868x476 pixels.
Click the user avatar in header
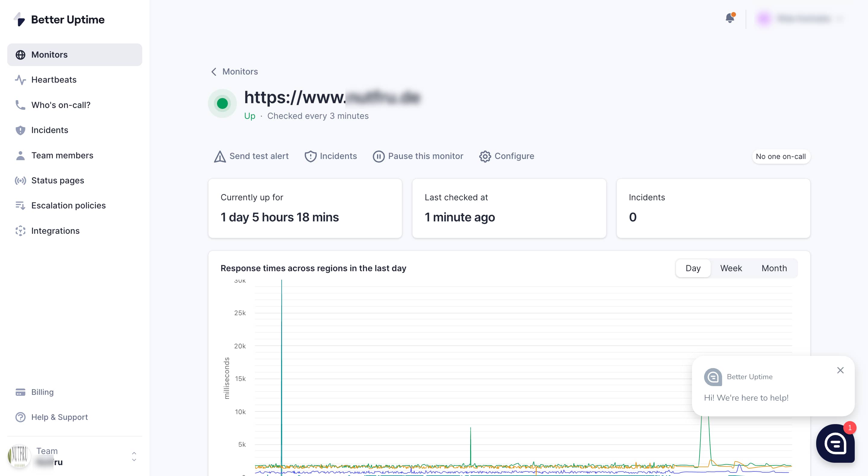point(764,19)
